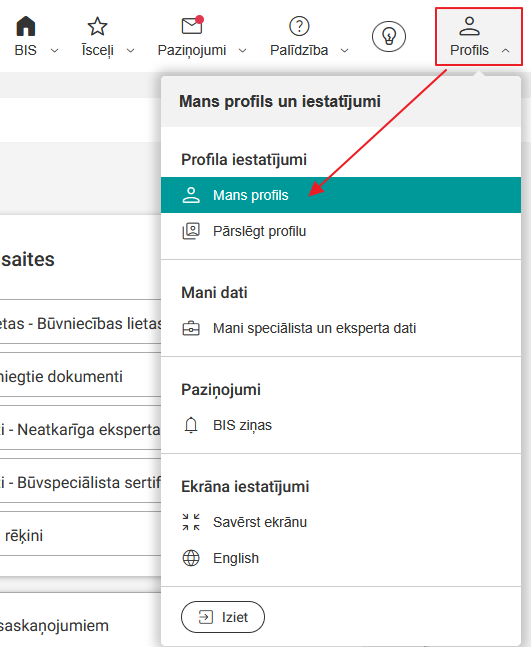Click the Paziņojumi envelope icon

coord(193,25)
